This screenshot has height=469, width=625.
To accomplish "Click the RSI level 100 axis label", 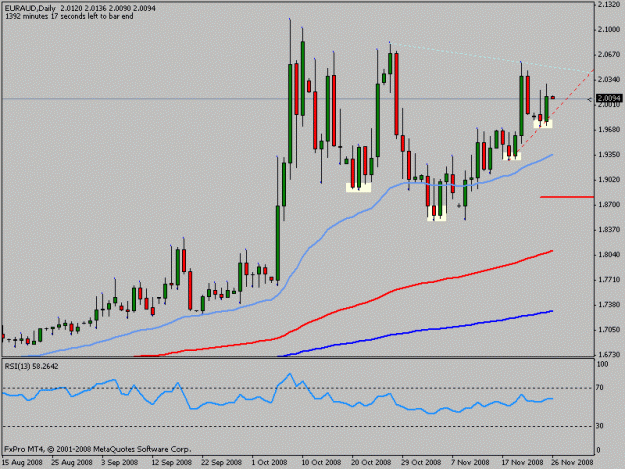I will pos(602,364).
